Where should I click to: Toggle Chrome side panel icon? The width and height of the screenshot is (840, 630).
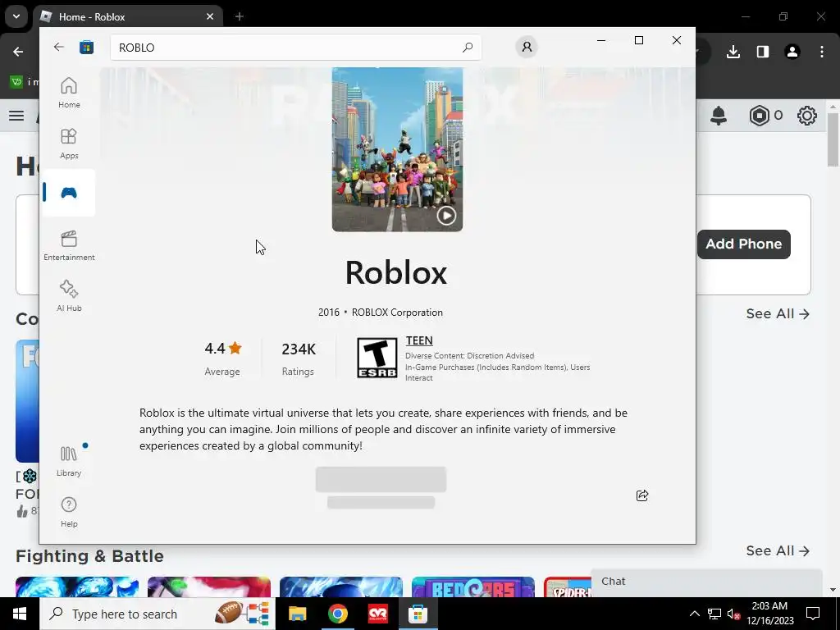point(762,52)
